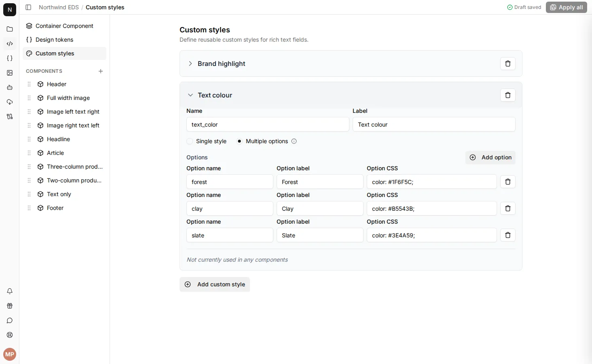Click the Add option button
This screenshot has width=592, height=364.
click(x=491, y=157)
